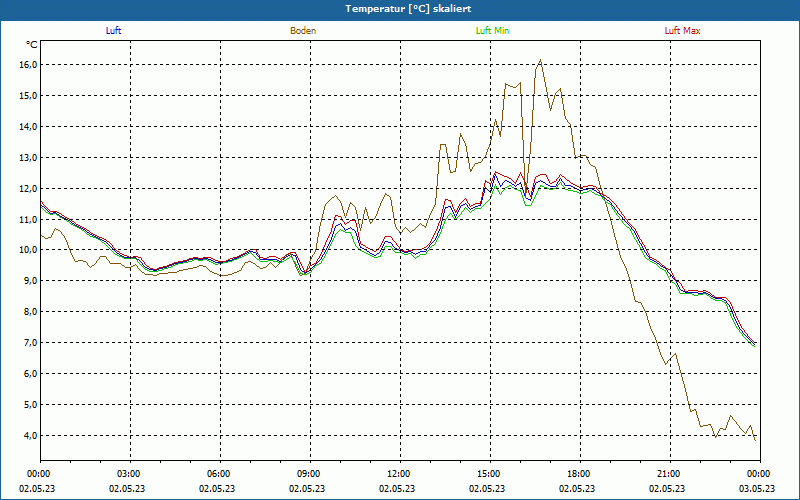Image resolution: width=800 pixels, height=500 pixels.
Task: Click the 11,0 y-axis value
Action: (x=29, y=219)
